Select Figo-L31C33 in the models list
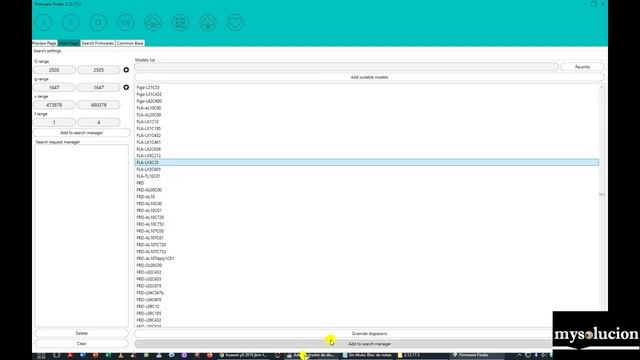Image resolution: width=640 pixels, height=360 pixels. (148, 87)
